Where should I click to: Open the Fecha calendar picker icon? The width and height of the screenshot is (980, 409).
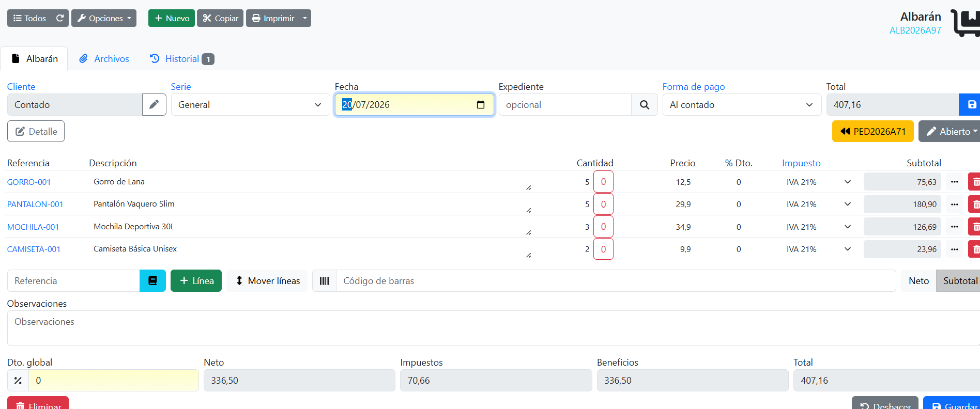(481, 105)
